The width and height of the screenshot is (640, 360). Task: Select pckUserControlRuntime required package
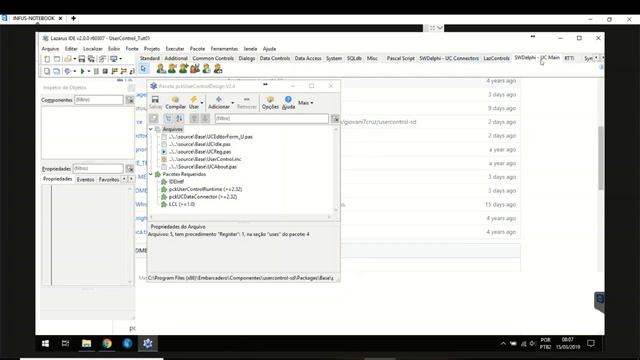205,189
